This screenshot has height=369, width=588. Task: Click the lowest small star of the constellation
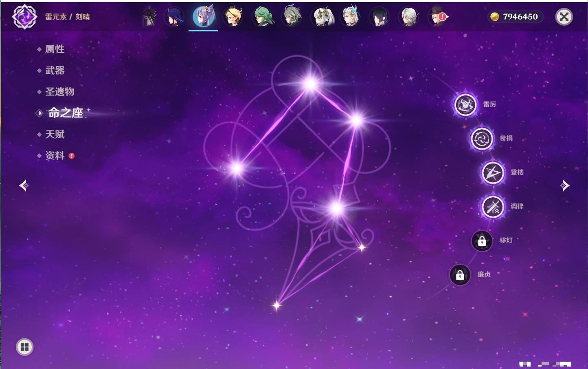coord(277,305)
